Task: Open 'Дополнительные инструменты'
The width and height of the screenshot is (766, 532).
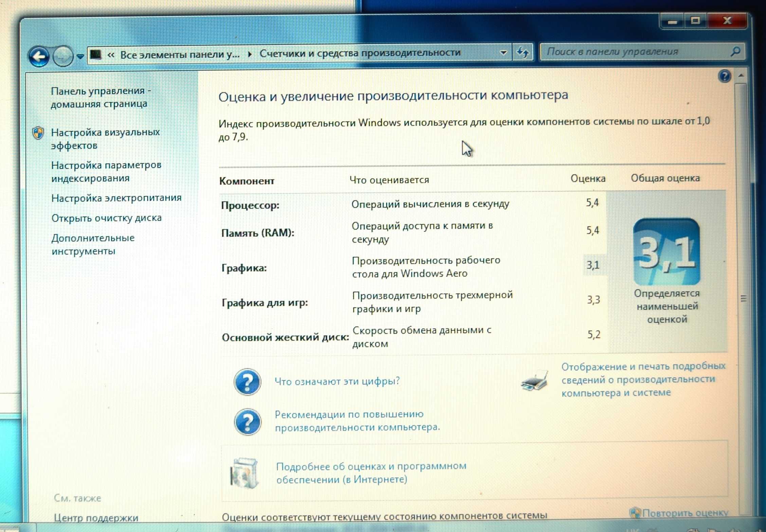Action: (x=93, y=244)
